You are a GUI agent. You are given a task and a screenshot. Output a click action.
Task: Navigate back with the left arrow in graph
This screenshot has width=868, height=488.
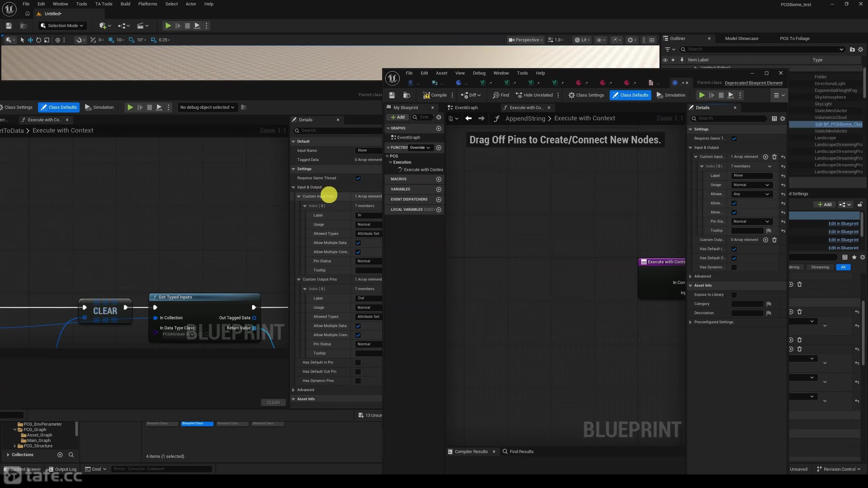point(469,118)
